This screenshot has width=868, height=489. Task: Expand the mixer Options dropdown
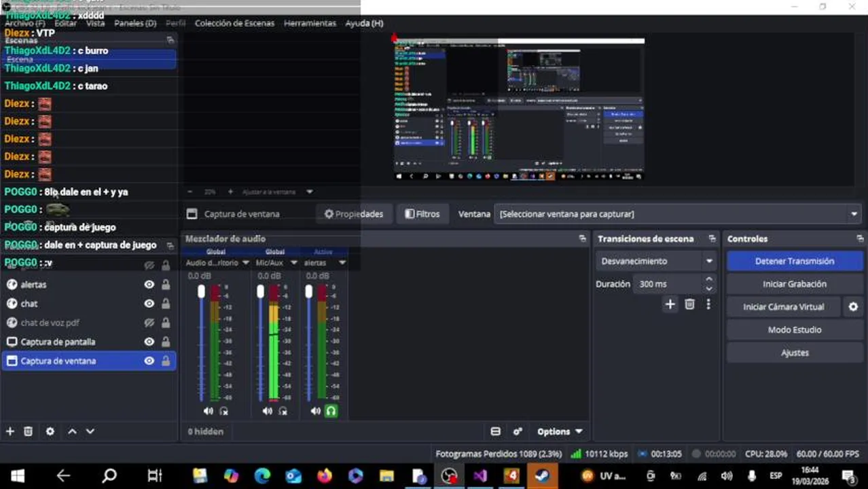click(560, 431)
